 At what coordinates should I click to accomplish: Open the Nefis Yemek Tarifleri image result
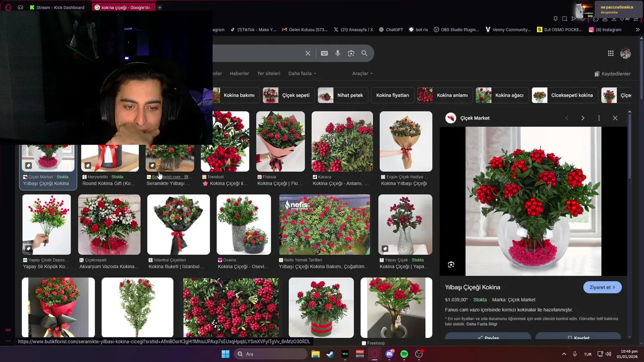pyautogui.click(x=325, y=225)
